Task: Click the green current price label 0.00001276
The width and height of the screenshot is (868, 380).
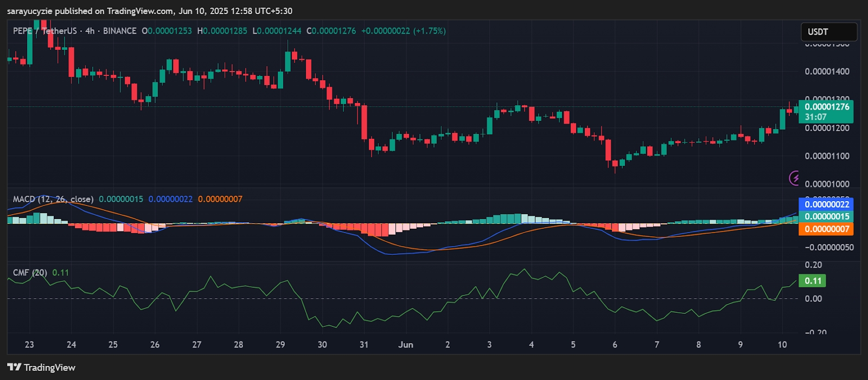Action: (826, 107)
